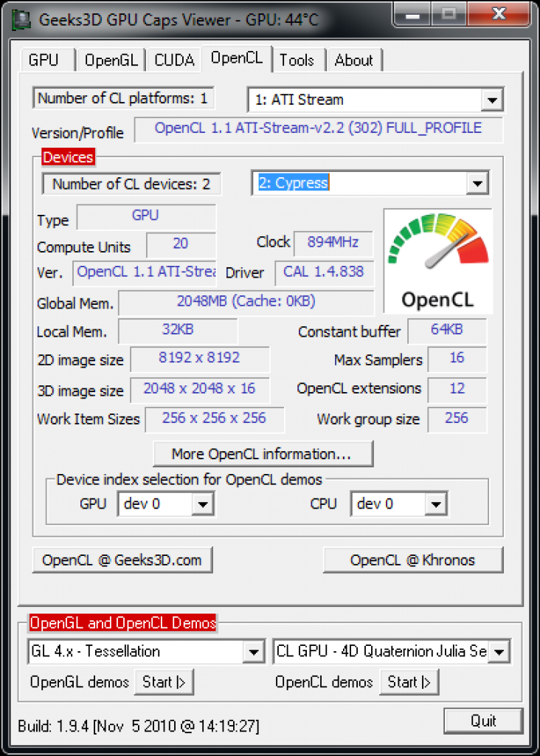Open the CUDA tab
This screenshot has height=756, width=540.
174,61
